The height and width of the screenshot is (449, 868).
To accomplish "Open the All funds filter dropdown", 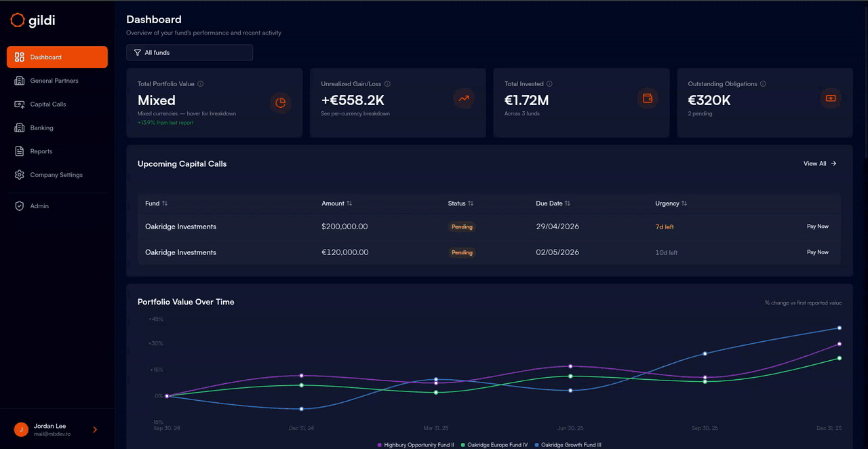I will pos(189,52).
